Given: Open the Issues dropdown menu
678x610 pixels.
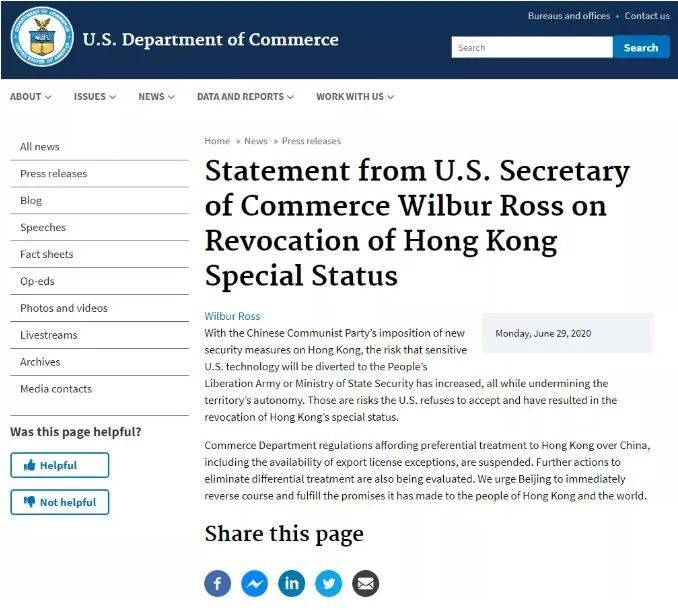Looking at the screenshot, I should click(x=94, y=97).
